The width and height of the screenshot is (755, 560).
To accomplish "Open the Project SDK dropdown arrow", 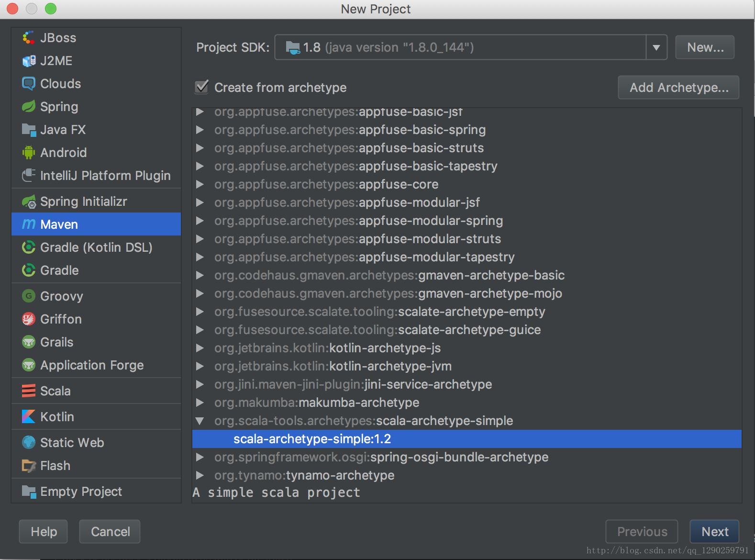I will [x=656, y=47].
